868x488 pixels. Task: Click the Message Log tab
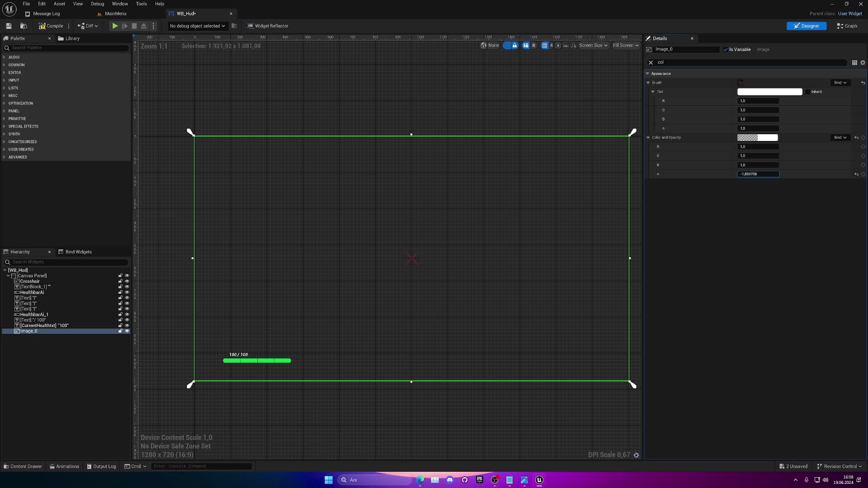46,13
